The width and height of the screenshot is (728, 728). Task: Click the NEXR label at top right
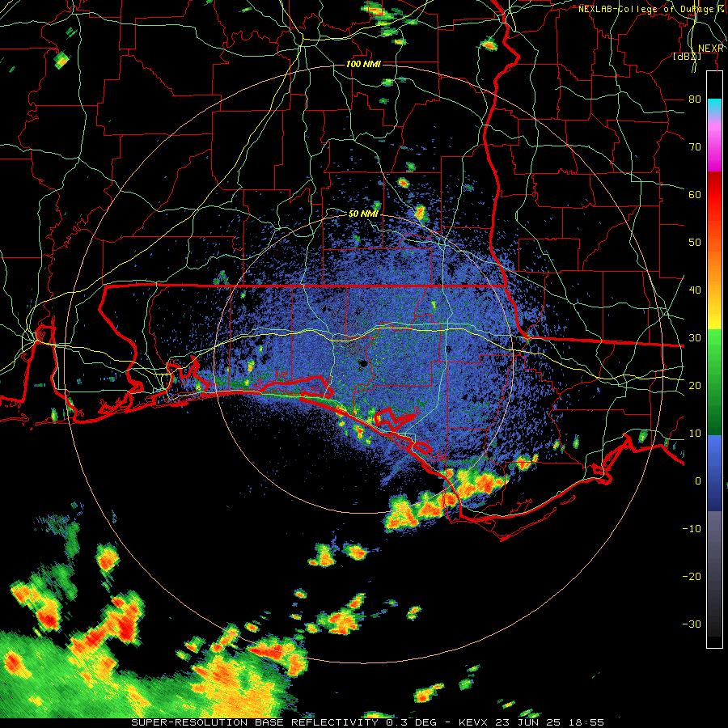(x=711, y=49)
